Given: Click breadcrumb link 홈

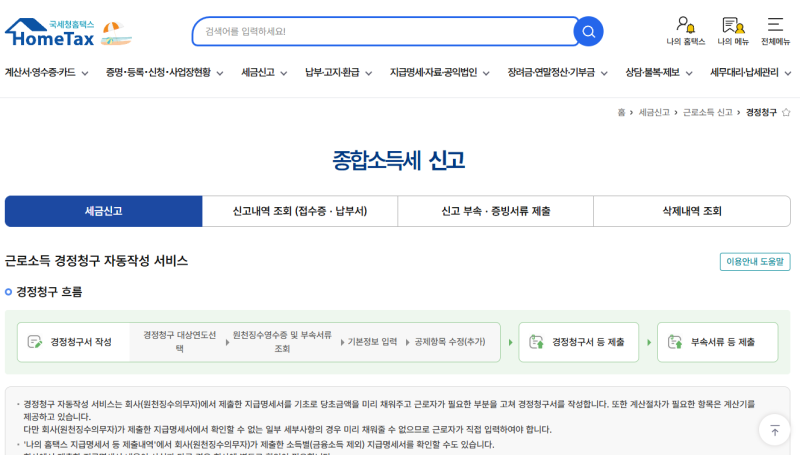Looking at the screenshot, I should [x=621, y=112].
